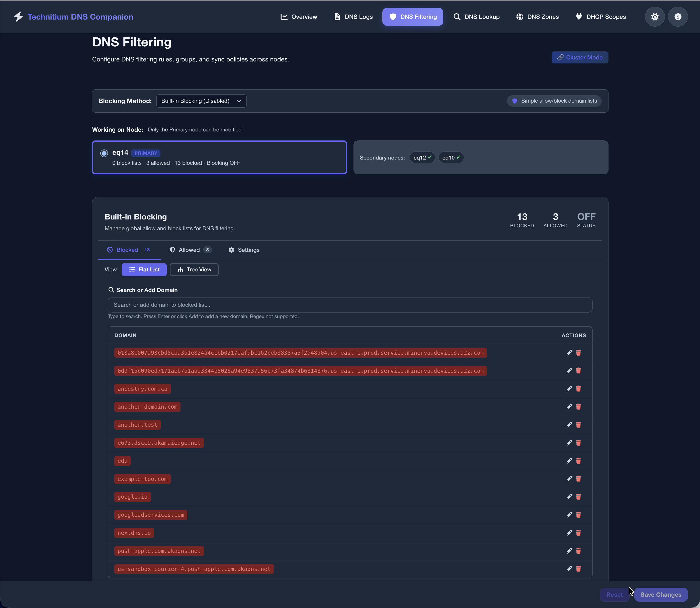Viewport: 700px width, 608px height.
Task: Click the Technitium lightning bolt logo
Action: click(19, 16)
